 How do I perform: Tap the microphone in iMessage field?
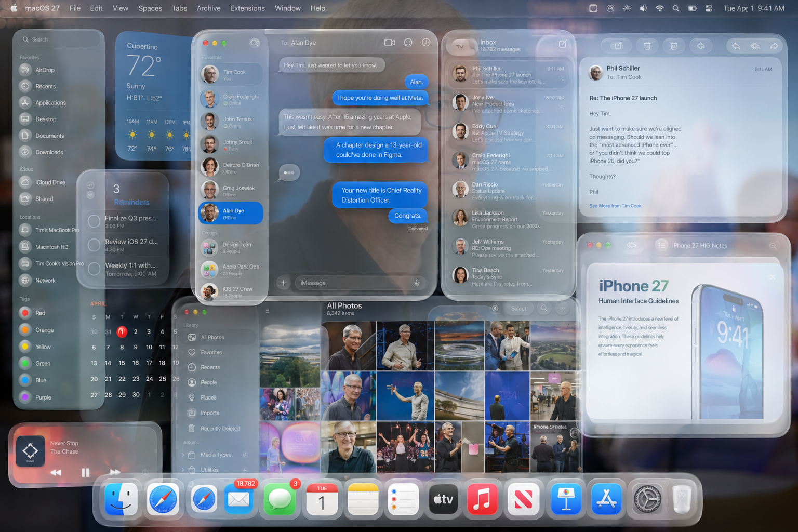(417, 283)
